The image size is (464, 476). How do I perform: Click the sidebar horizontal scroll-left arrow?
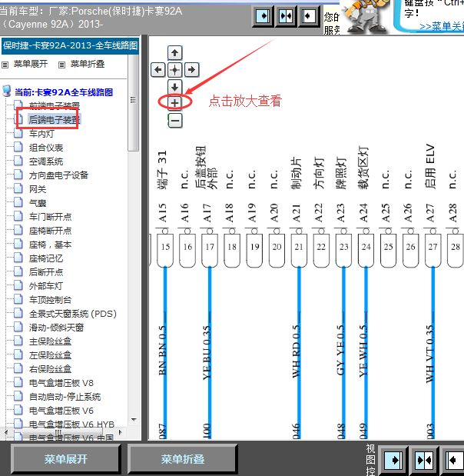click(6, 432)
